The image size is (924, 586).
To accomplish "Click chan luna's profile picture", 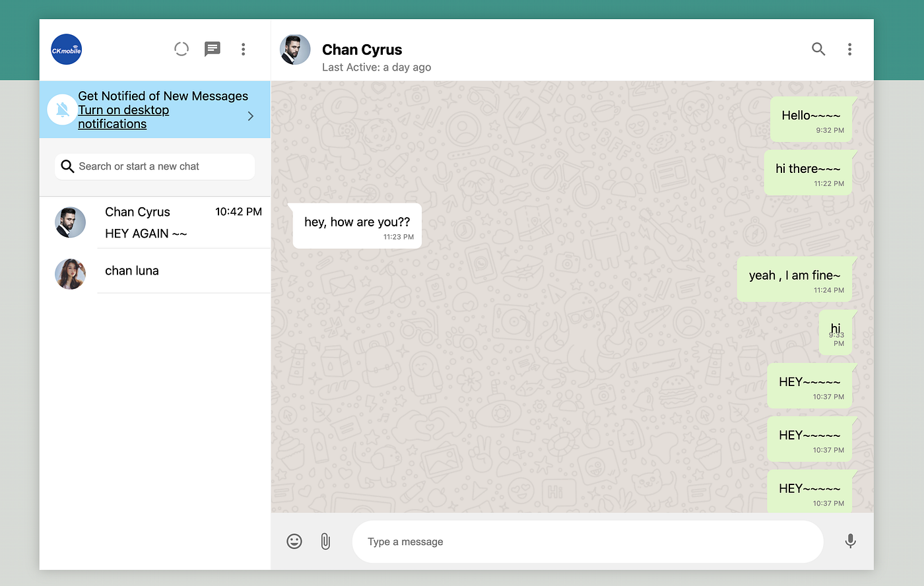I will 70,274.
